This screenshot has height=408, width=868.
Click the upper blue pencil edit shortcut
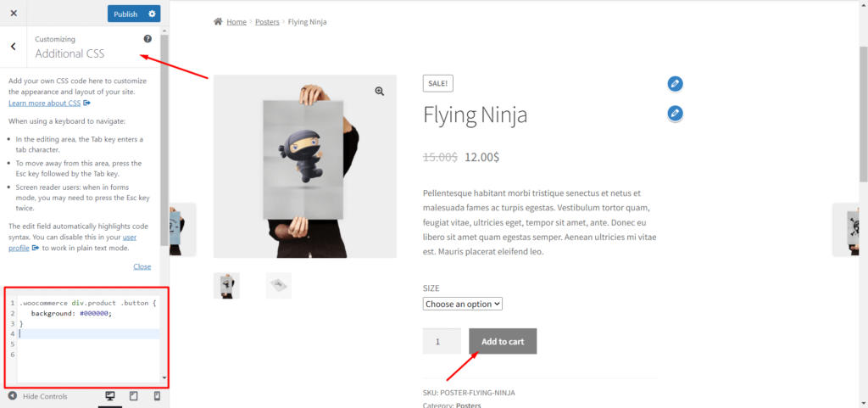click(x=675, y=83)
